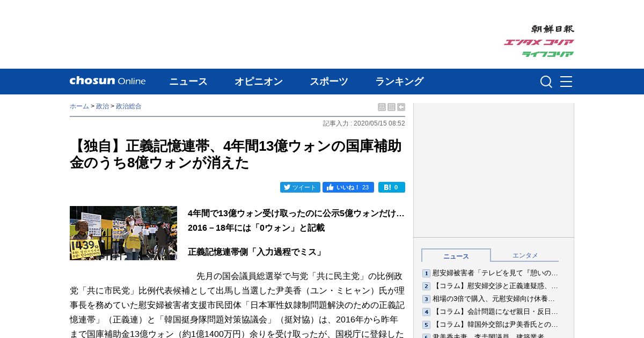The image size is (644, 338).
Task: Open the オピニオン menu item
Action: 259,82
